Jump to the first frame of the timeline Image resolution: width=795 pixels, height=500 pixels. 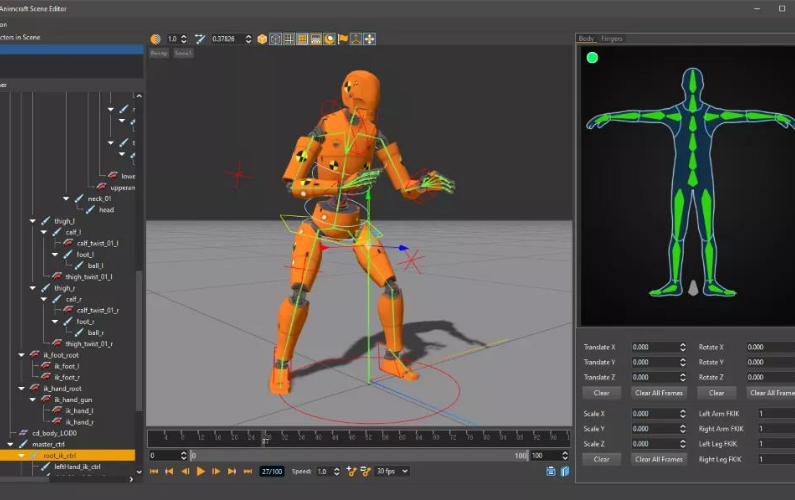coord(154,471)
